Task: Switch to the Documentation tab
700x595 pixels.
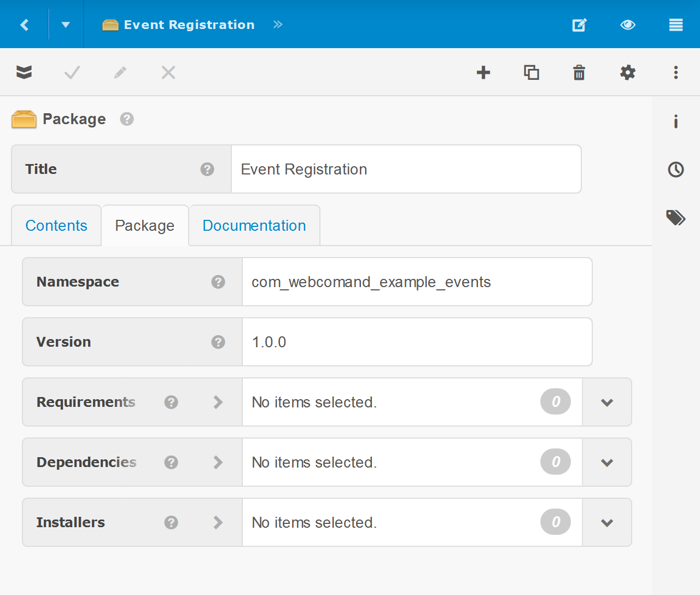Action: [x=254, y=226]
